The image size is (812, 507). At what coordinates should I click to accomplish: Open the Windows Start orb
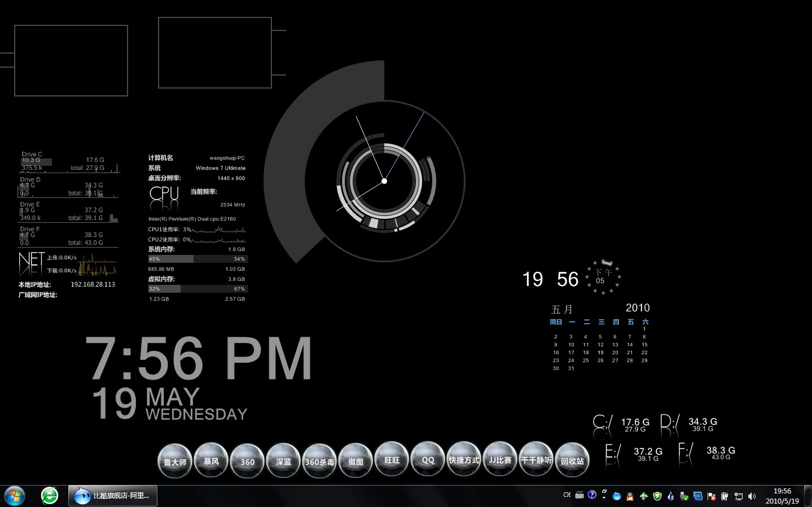coord(14,496)
